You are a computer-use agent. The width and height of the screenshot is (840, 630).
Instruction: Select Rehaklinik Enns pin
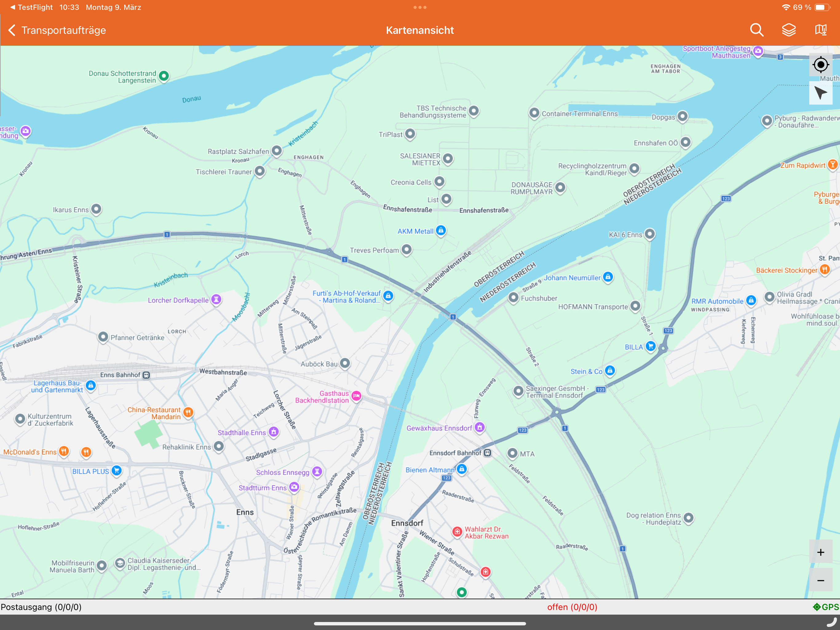click(x=218, y=446)
